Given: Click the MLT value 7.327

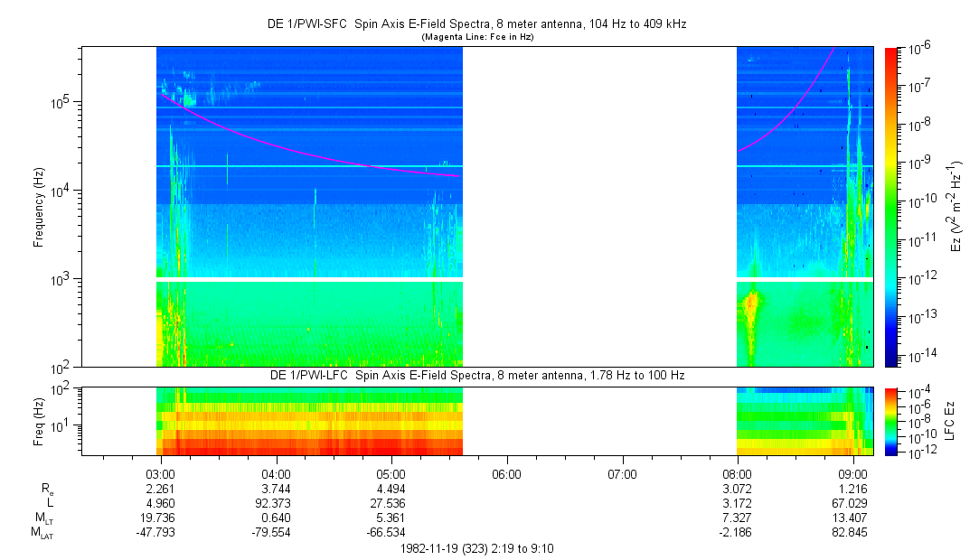Looking at the screenshot, I should [x=737, y=518].
